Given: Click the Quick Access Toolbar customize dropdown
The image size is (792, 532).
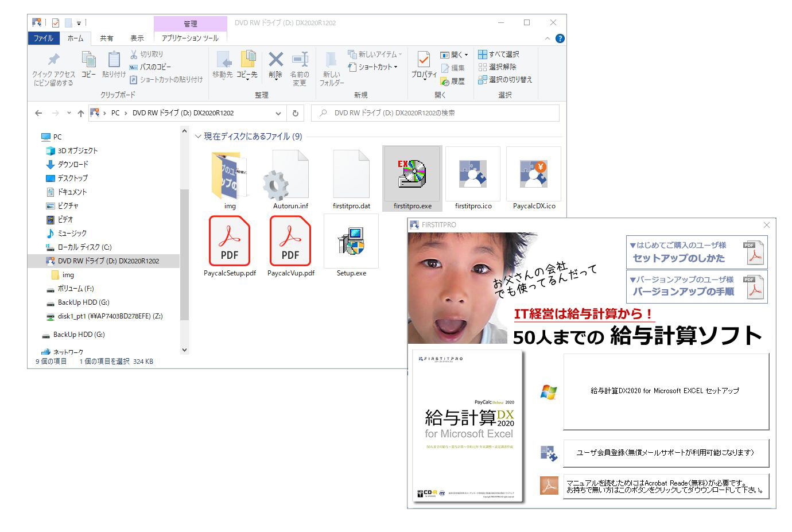Looking at the screenshot, I should pos(79,23).
